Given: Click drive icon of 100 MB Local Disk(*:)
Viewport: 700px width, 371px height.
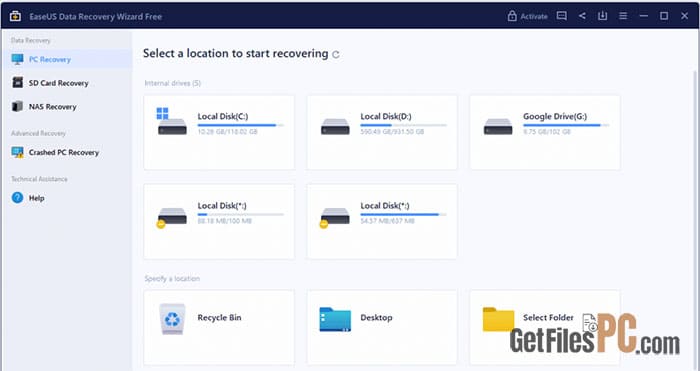Looking at the screenshot, I should 171,217.
